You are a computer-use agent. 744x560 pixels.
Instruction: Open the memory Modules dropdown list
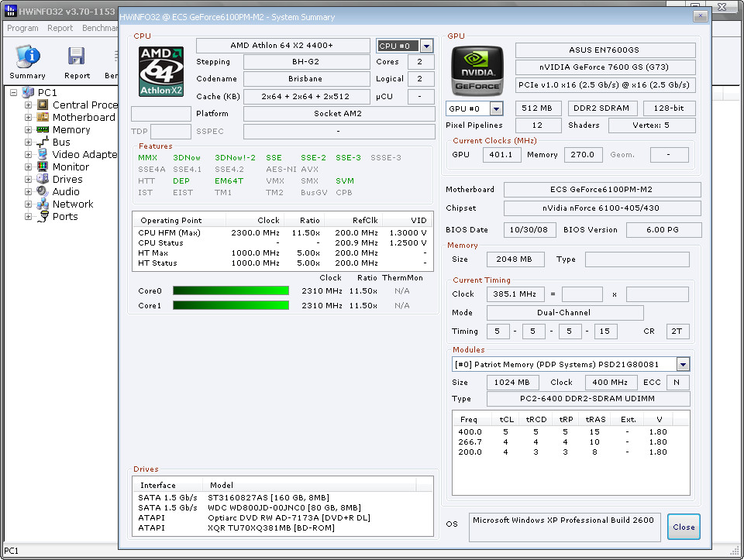click(x=683, y=364)
